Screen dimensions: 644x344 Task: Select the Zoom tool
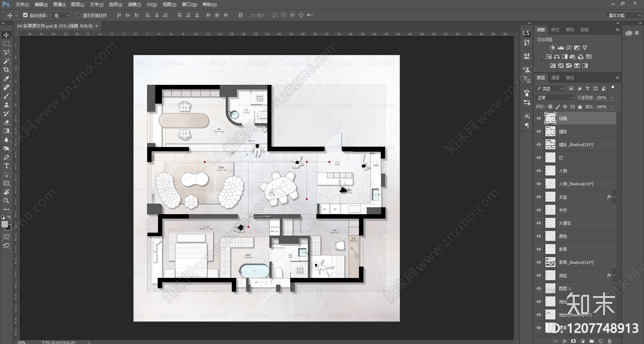(x=6, y=201)
